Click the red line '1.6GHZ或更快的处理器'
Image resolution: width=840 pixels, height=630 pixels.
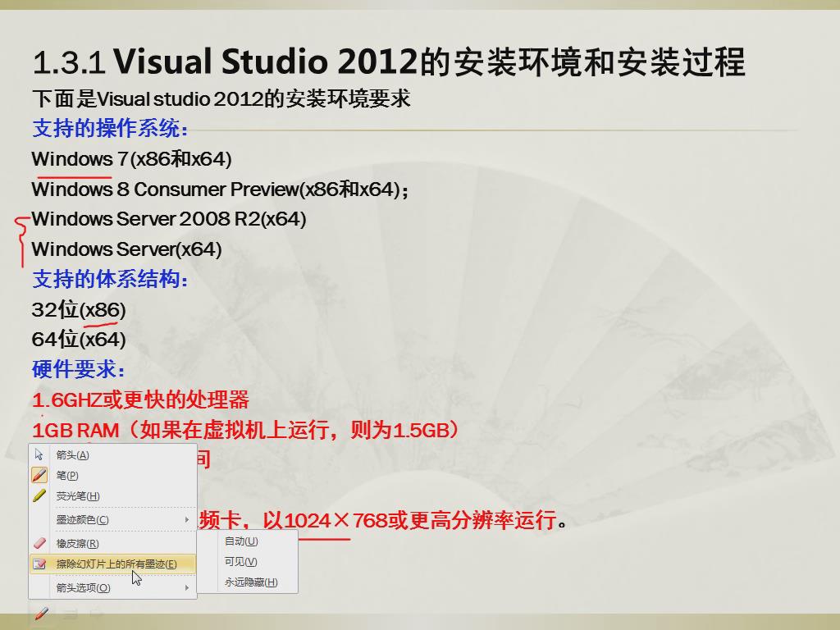tap(141, 399)
